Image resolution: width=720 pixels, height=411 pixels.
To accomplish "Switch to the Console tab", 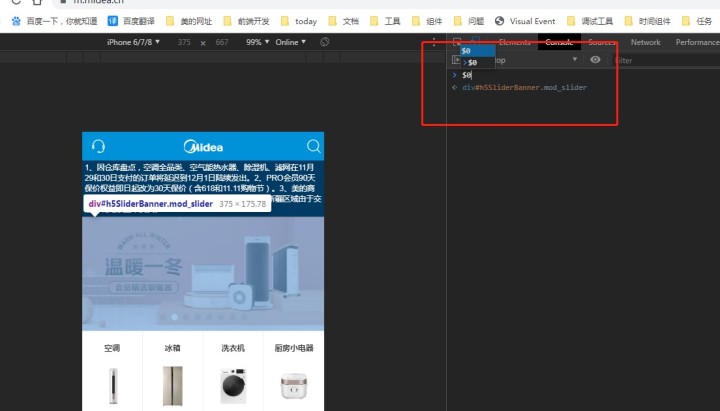I will (559, 42).
